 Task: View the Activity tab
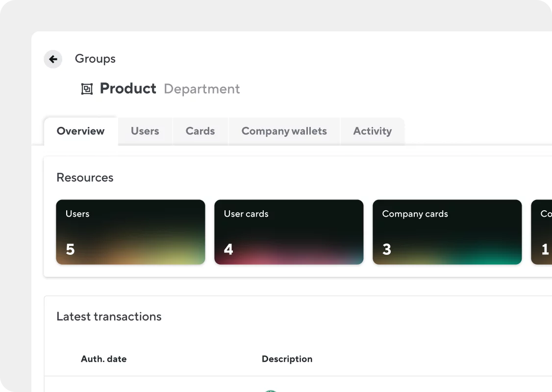tap(373, 131)
